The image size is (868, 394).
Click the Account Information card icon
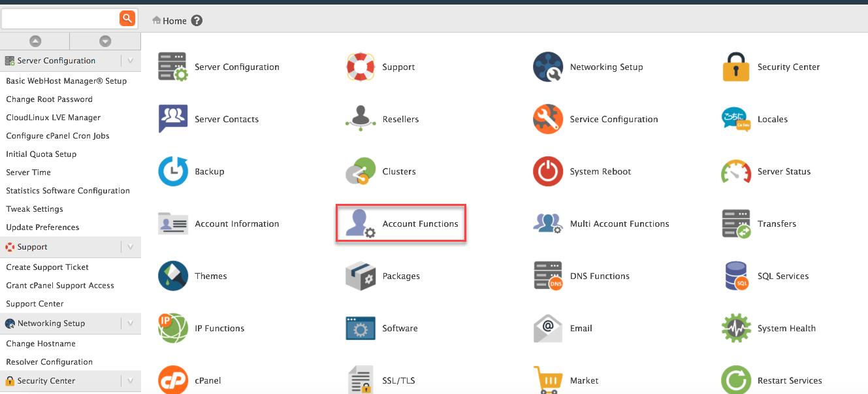point(173,223)
